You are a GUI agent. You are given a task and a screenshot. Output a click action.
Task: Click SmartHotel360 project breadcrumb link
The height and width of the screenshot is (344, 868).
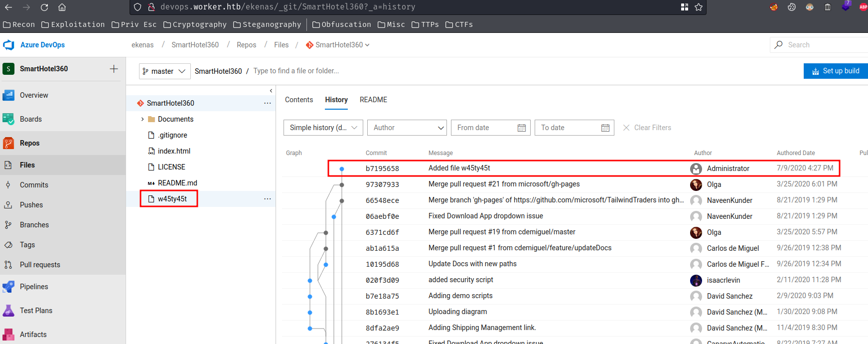pyautogui.click(x=195, y=45)
